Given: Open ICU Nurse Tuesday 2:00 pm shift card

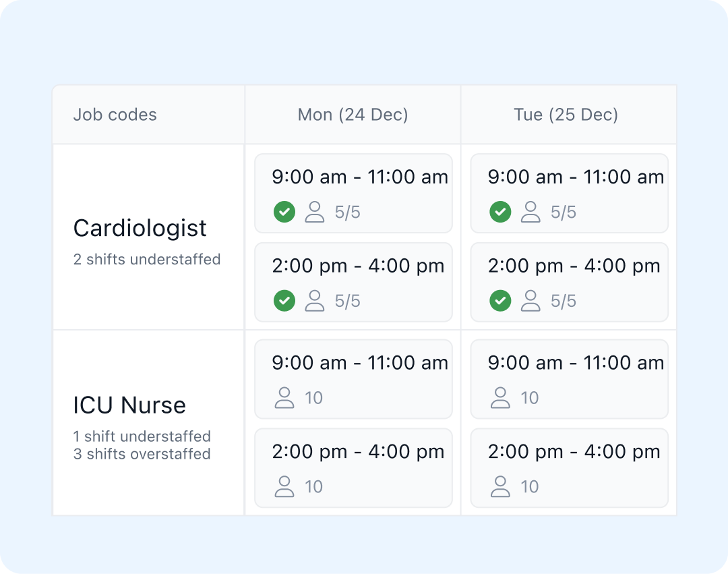Looking at the screenshot, I should (x=569, y=468).
